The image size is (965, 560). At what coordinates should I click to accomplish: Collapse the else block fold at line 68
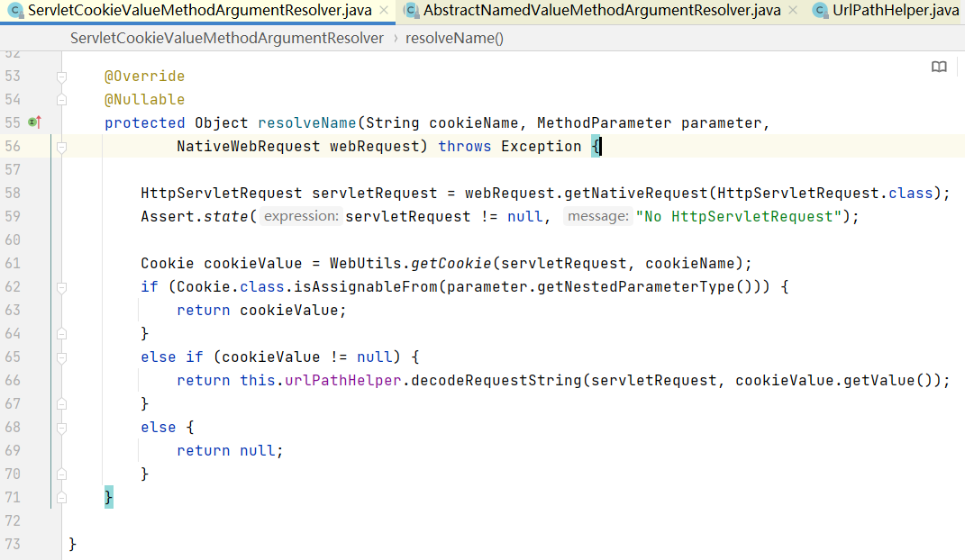point(61,428)
